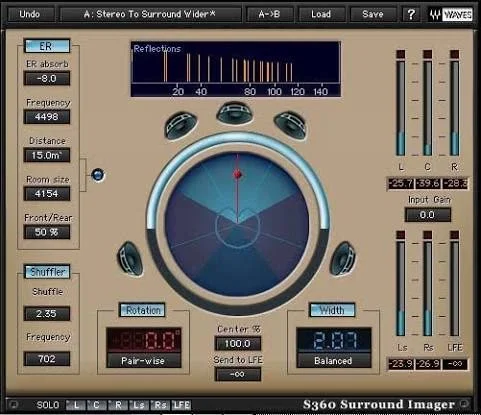
Task: Reset the Ls peak readout -23.9
Action: [x=401, y=364]
